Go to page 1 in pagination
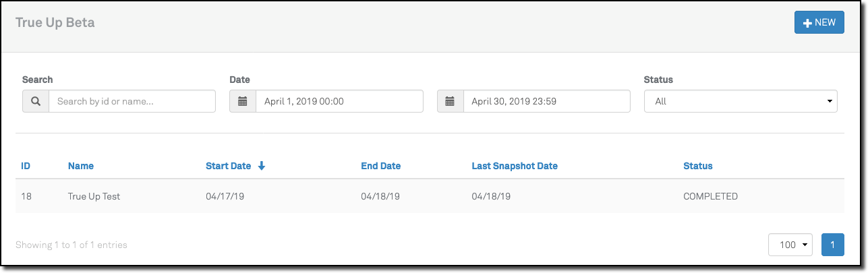The image size is (868, 273). pyautogui.click(x=832, y=245)
